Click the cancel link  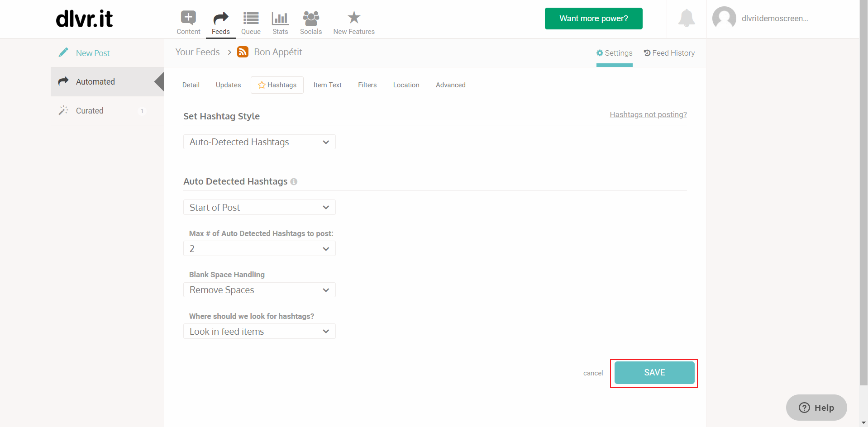pos(593,373)
